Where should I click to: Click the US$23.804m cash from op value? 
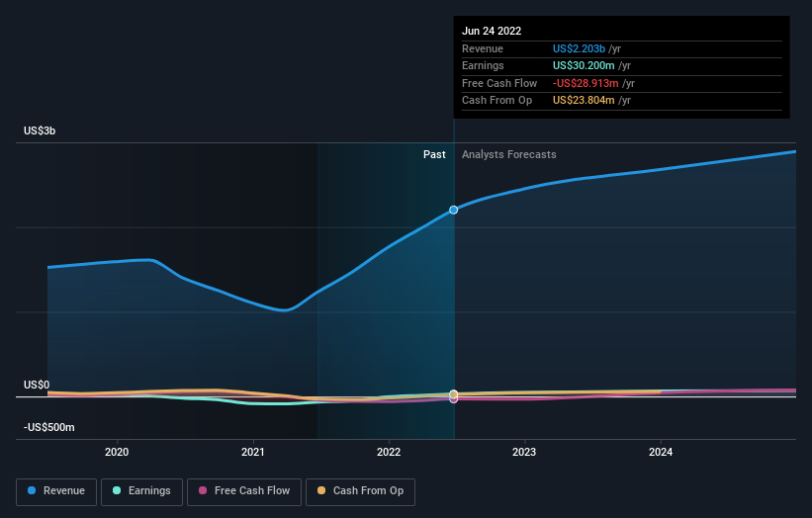tap(584, 101)
